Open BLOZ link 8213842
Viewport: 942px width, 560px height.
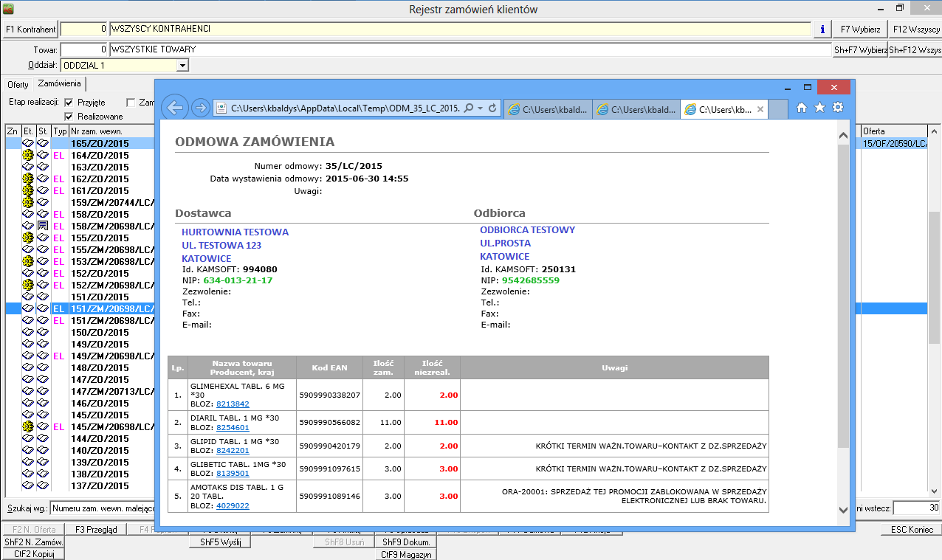[233, 404]
